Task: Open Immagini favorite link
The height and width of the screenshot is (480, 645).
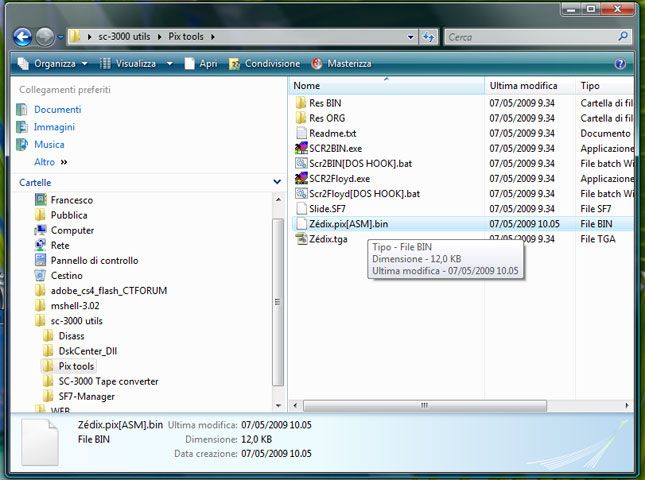Action: [54, 127]
